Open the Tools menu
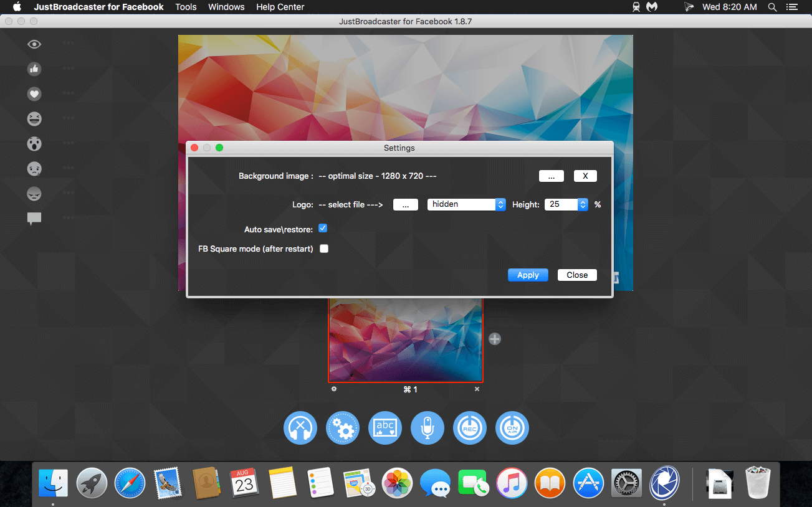 pos(186,7)
